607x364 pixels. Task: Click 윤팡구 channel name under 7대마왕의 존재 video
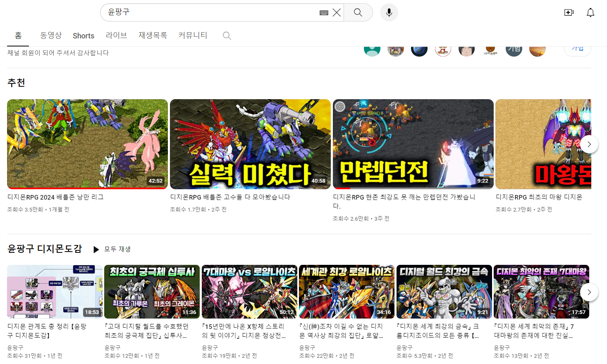pyautogui.click(x=502, y=348)
